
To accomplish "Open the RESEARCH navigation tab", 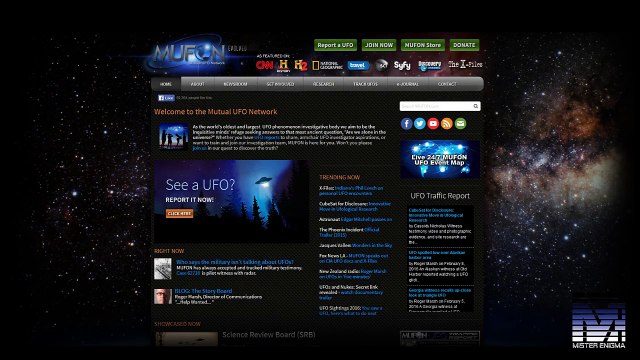I will (x=324, y=84).
